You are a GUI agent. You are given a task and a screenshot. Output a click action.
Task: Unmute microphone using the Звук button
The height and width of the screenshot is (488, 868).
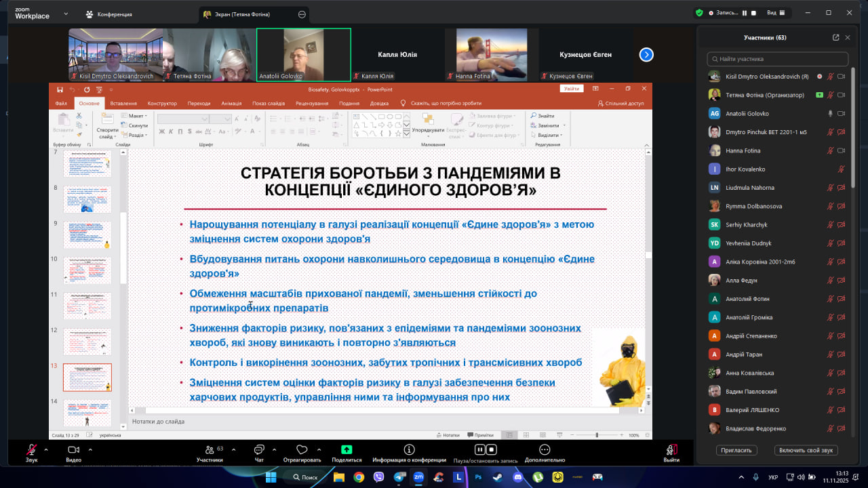coord(31,450)
